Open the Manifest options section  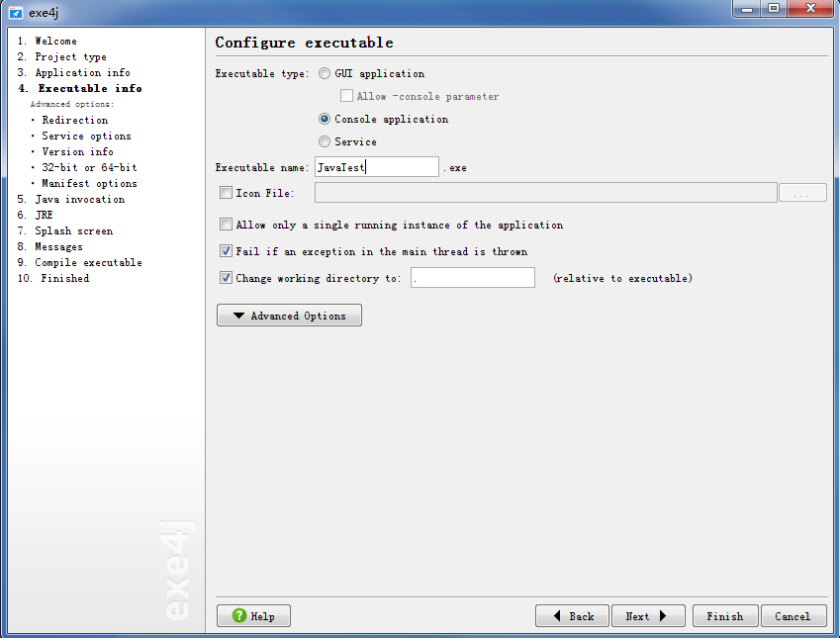[x=89, y=183]
